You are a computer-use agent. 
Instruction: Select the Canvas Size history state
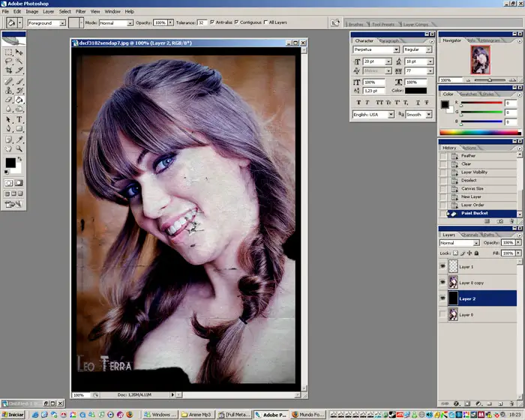[x=472, y=189]
